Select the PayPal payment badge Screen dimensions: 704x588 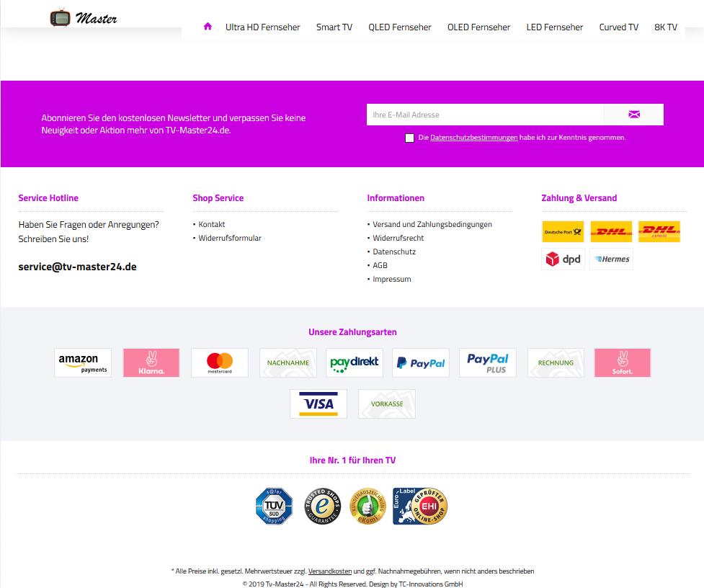[x=421, y=362]
